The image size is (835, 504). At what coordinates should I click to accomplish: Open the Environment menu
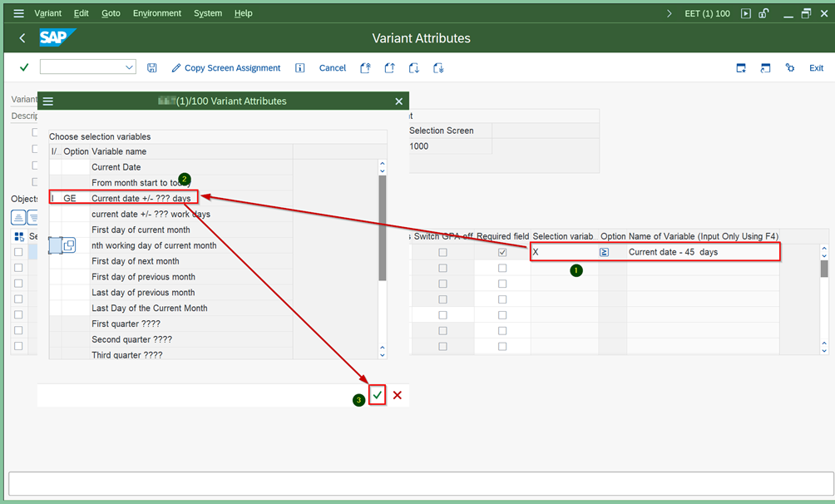click(156, 13)
